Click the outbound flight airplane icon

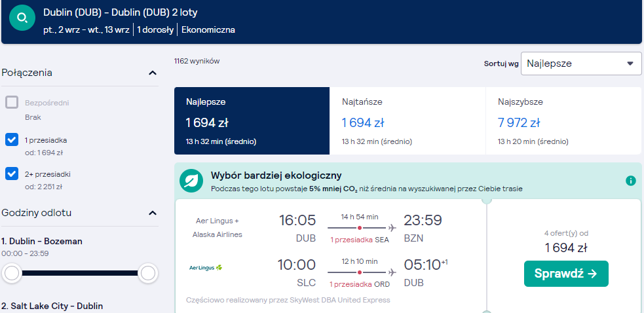pos(392,228)
